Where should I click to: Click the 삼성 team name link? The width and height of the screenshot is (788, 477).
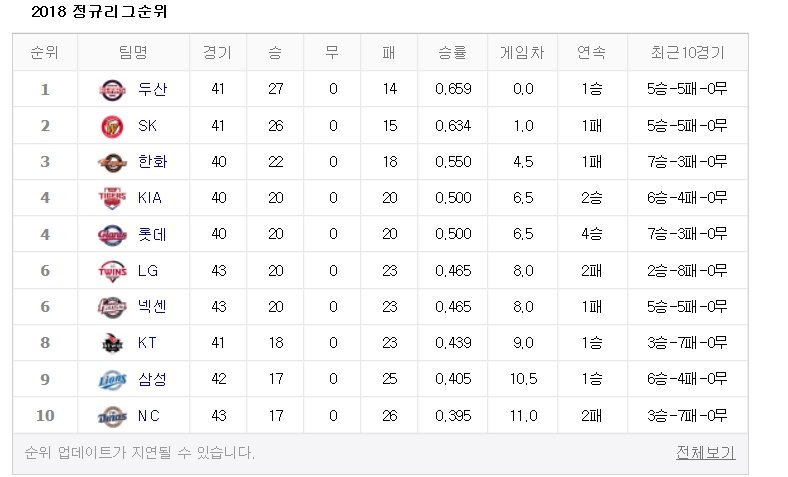[152, 379]
